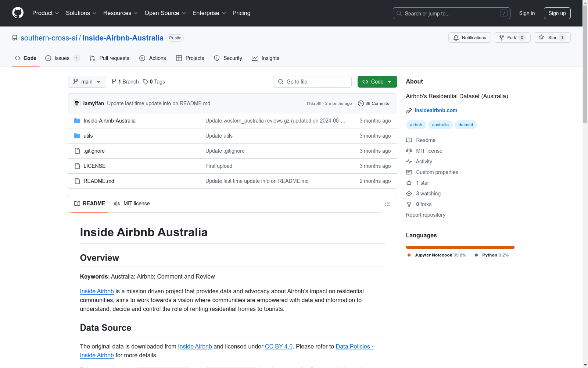The image size is (588, 368).
Task: Open southern-cross-ai organization link
Action: [49, 38]
